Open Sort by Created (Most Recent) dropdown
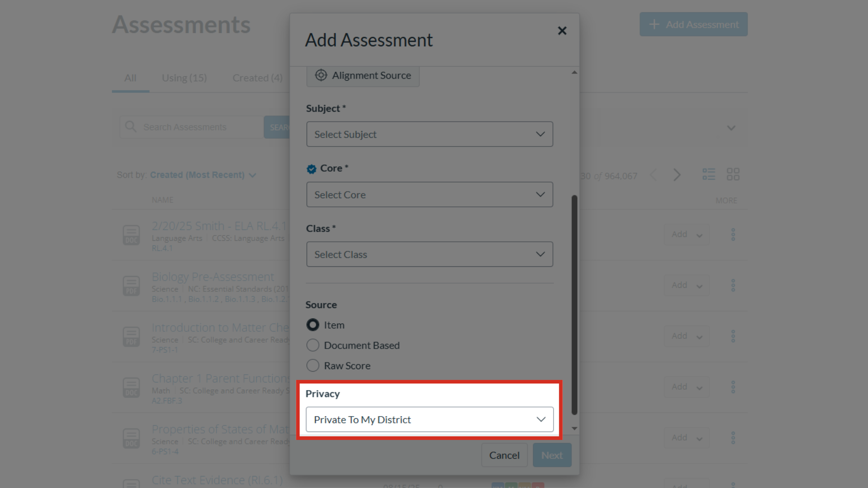This screenshot has height=488, width=868. point(203,175)
